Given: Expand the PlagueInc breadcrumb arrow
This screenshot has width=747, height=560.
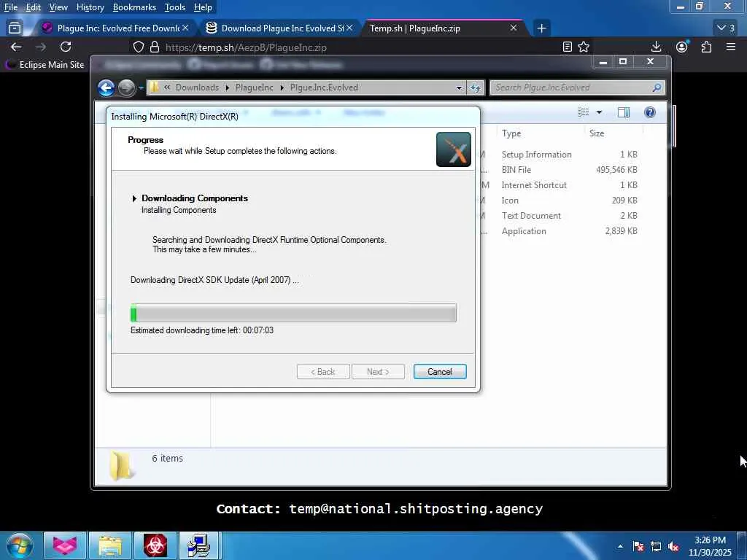Looking at the screenshot, I should coord(282,87).
